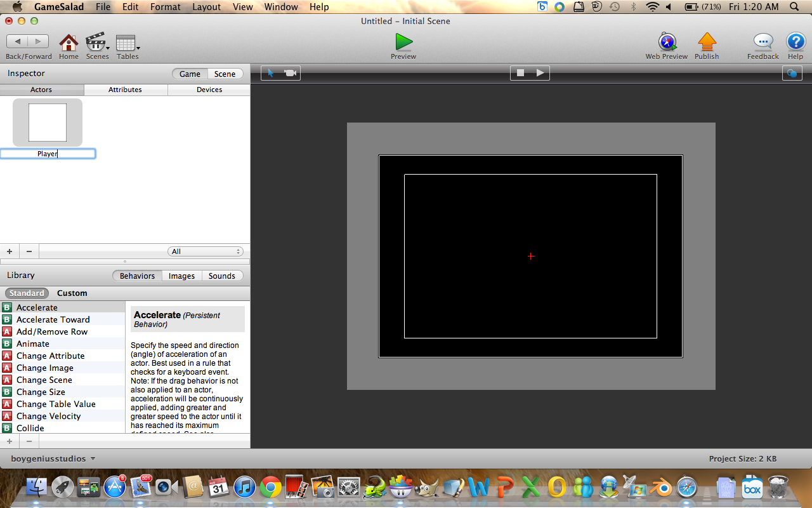This screenshot has height=508, width=812.
Task: Switch to the Attributes inspector tab
Action: point(125,90)
